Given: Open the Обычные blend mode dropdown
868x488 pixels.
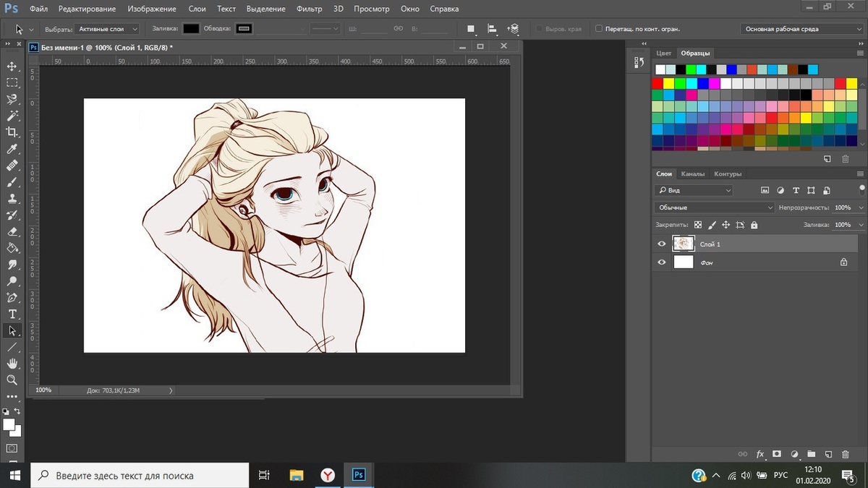Looking at the screenshot, I should (x=714, y=207).
